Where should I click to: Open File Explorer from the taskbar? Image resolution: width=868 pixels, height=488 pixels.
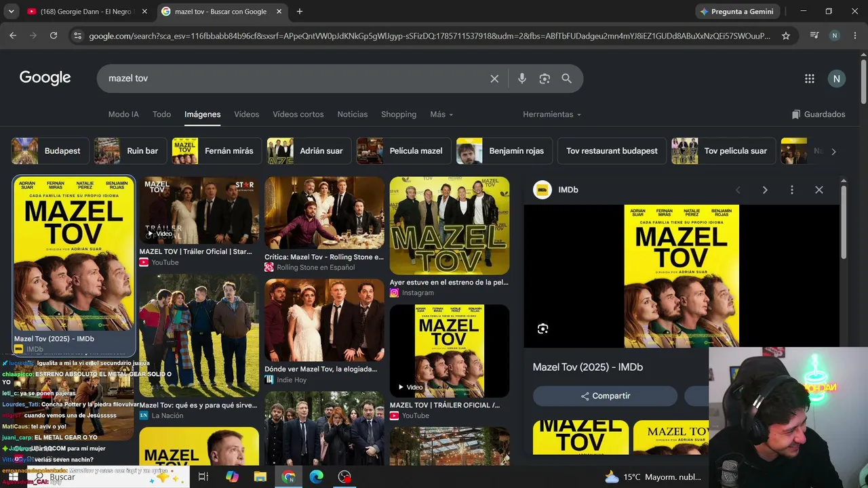(x=260, y=477)
